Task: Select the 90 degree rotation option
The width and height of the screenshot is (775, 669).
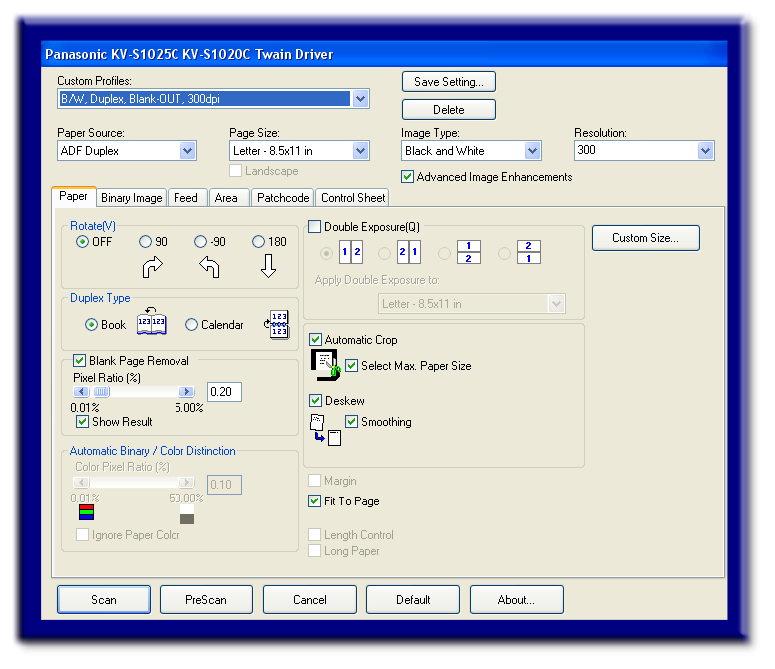Action: (x=145, y=242)
